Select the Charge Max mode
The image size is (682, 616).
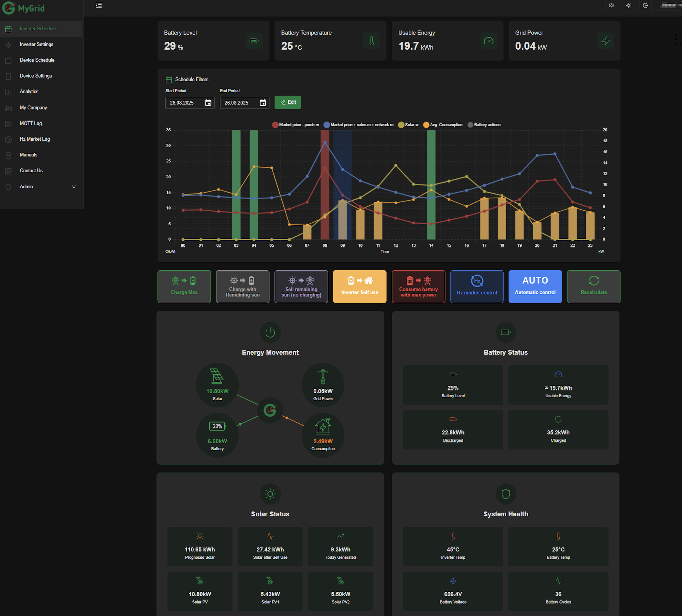184,286
